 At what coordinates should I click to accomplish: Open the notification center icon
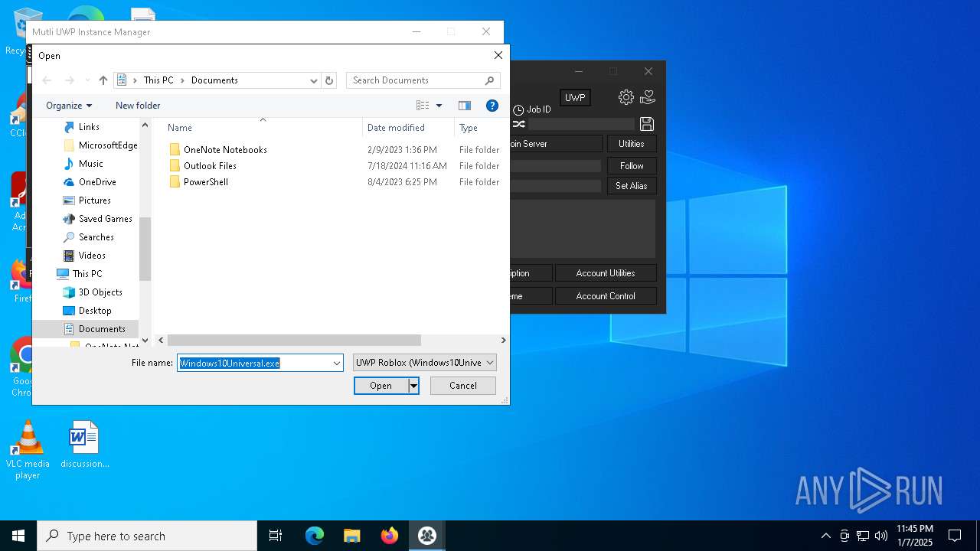(955, 536)
